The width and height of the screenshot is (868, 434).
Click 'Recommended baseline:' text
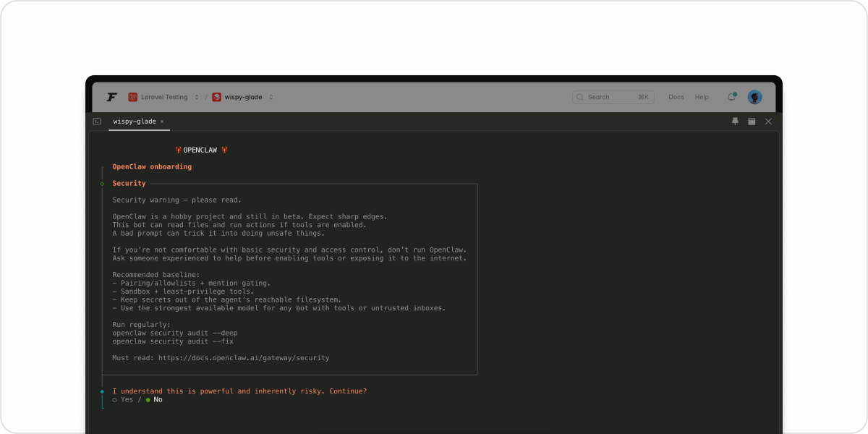[x=156, y=275]
